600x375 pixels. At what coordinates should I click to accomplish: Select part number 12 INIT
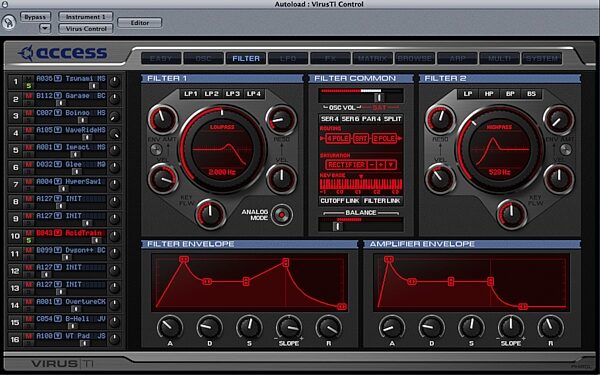(15, 270)
